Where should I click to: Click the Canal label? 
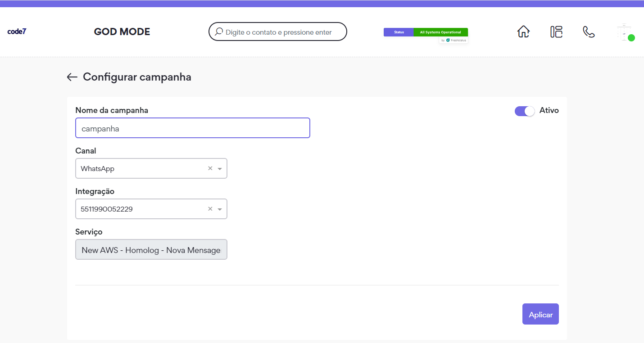coord(86,151)
